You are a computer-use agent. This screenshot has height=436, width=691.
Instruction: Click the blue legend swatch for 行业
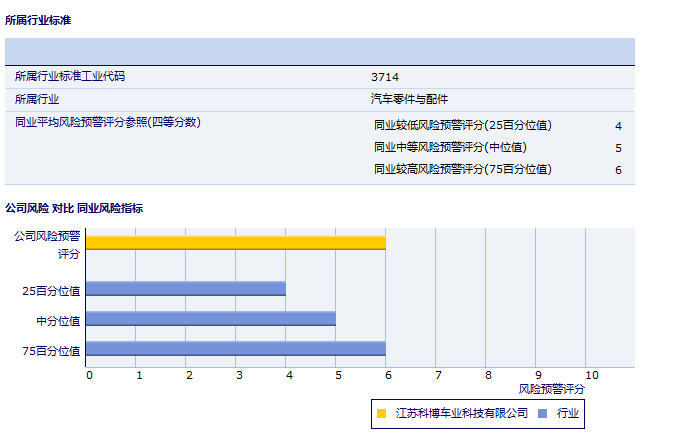tap(542, 413)
